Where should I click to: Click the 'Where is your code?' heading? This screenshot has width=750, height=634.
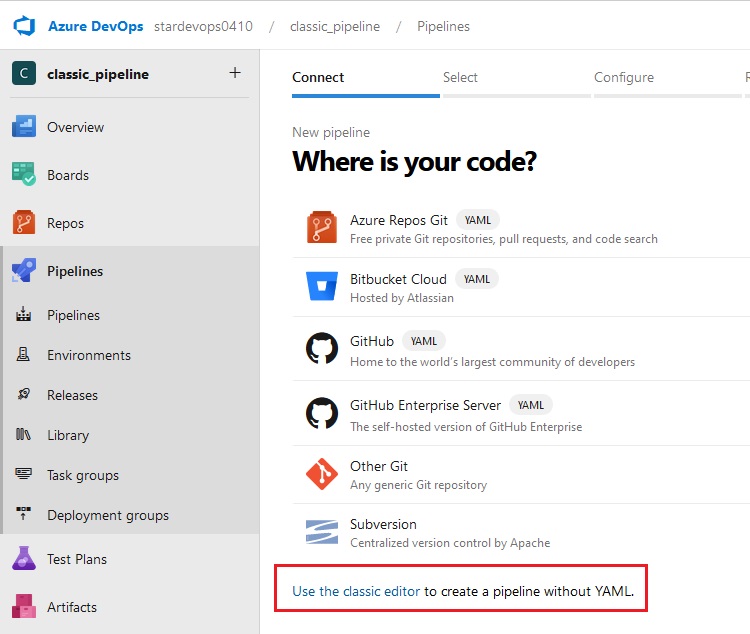414,162
